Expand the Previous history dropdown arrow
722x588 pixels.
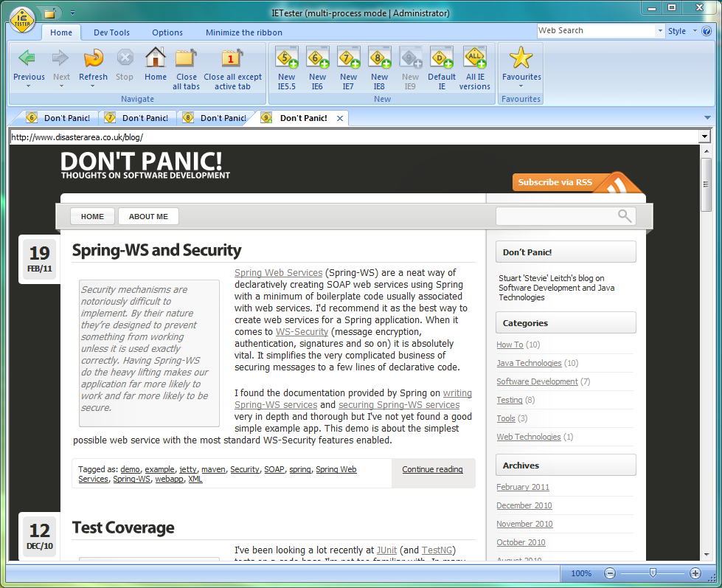click(29, 86)
